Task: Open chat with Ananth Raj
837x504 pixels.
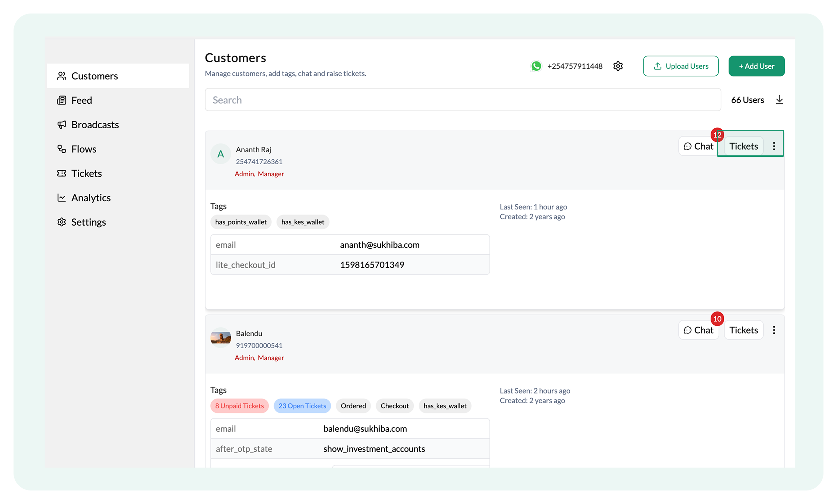Action: tap(698, 146)
